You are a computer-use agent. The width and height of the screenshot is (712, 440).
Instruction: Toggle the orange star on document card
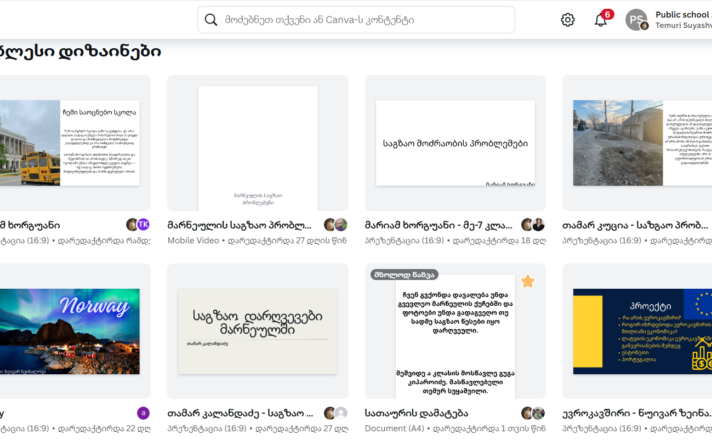click(x=528, y=281)
